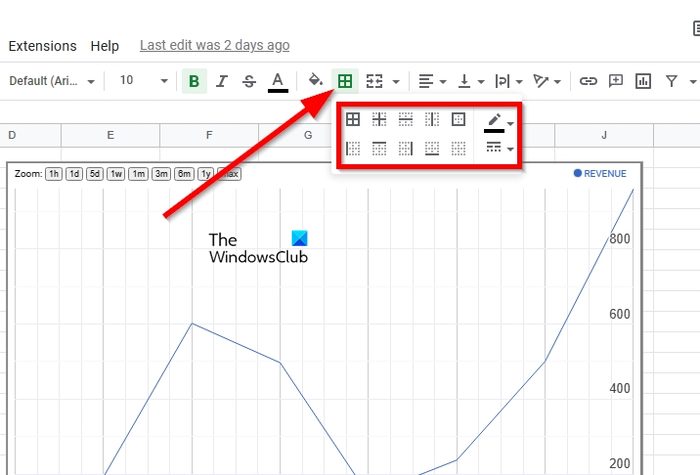This screenshot has width=700, height=475.
Task: Expand horizontal align dropdown arrow
Action: [443, 82]
